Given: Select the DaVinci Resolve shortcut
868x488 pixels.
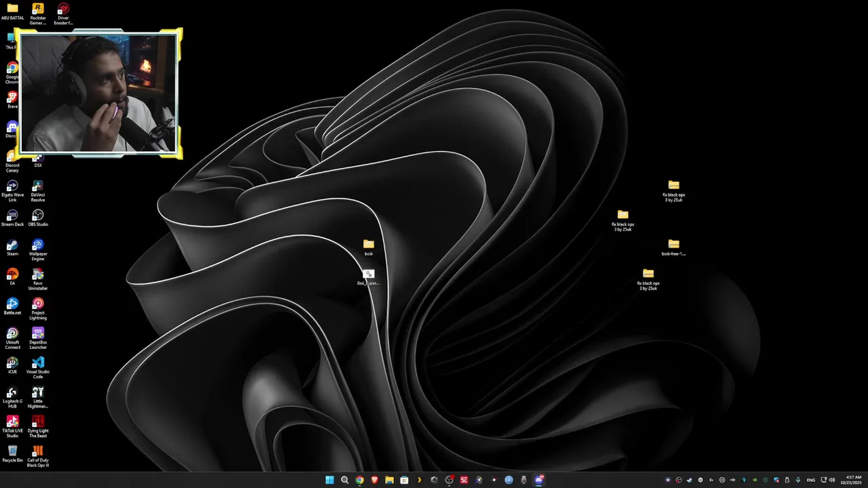Looking at the screenshot, I should [38, 191].
